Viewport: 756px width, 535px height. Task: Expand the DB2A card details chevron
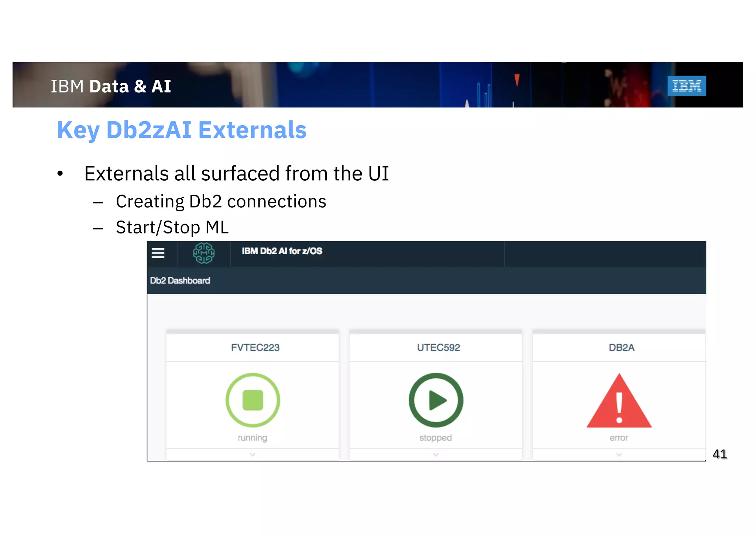click(619, 454)
